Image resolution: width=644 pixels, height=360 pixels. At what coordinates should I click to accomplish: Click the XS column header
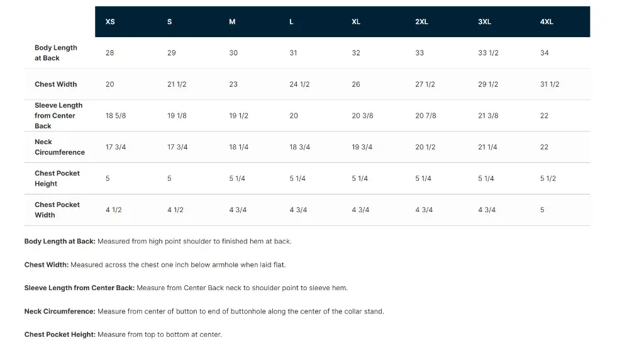(110, 21)
